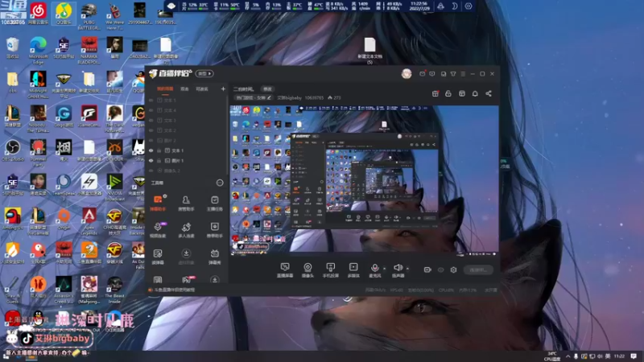Toggle visibility of 文本 5 layer
Image resolution: width=644 pixels, height=362 pixels.
pos(151,101)
